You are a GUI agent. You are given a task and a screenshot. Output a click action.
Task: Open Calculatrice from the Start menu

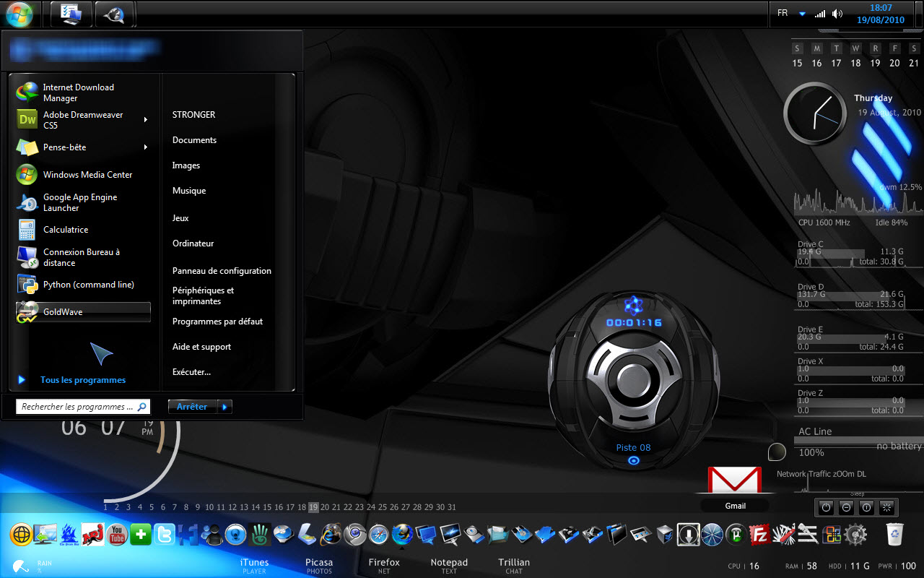tap(83, 230)
